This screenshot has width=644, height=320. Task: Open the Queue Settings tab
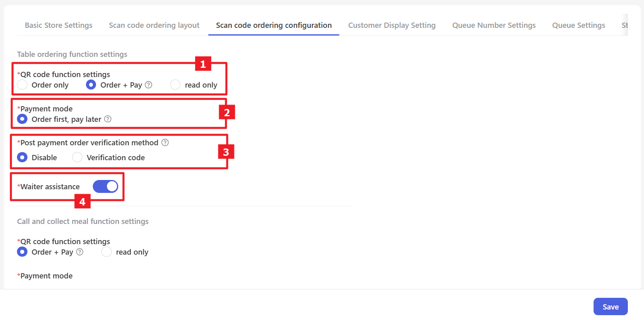[579, 25]
